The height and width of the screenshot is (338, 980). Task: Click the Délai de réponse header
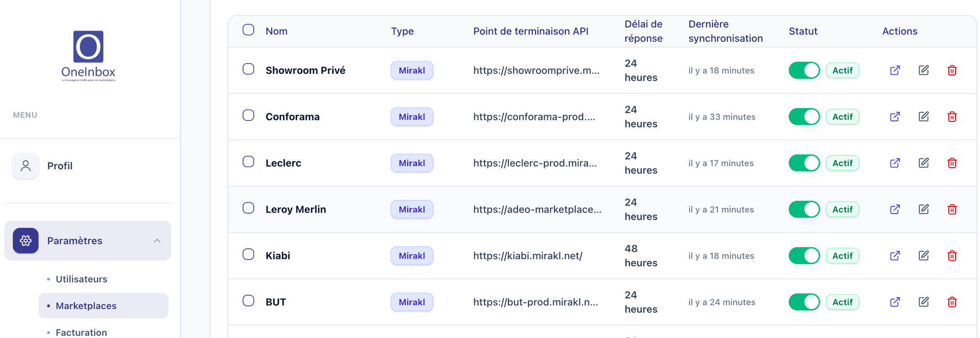tap(643, 31)
